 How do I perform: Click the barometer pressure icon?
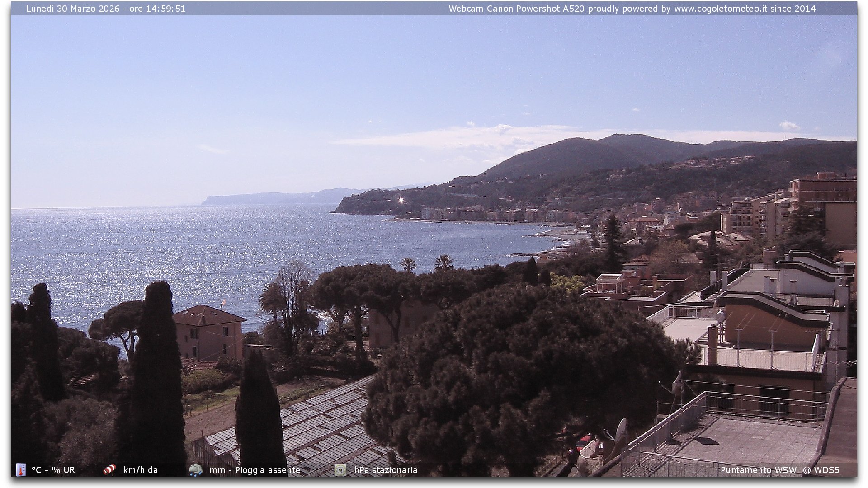pos(340,470)
